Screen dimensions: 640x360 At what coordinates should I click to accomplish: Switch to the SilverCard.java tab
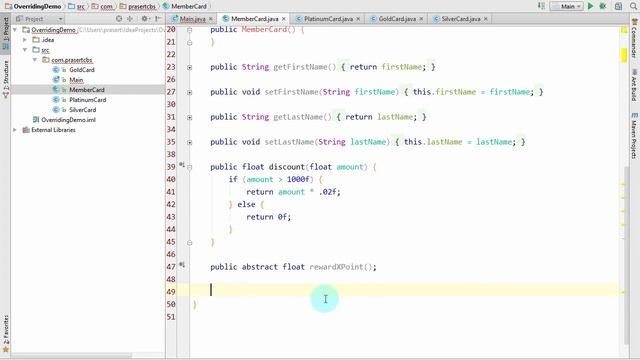(460, 19)
